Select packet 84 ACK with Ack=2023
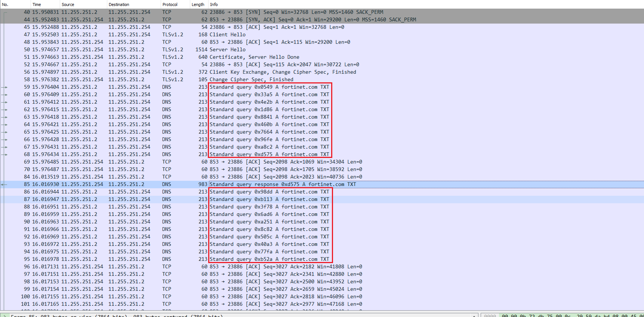Image resolution: width=644 pixels, height=317 pixels. coord(322,177)
